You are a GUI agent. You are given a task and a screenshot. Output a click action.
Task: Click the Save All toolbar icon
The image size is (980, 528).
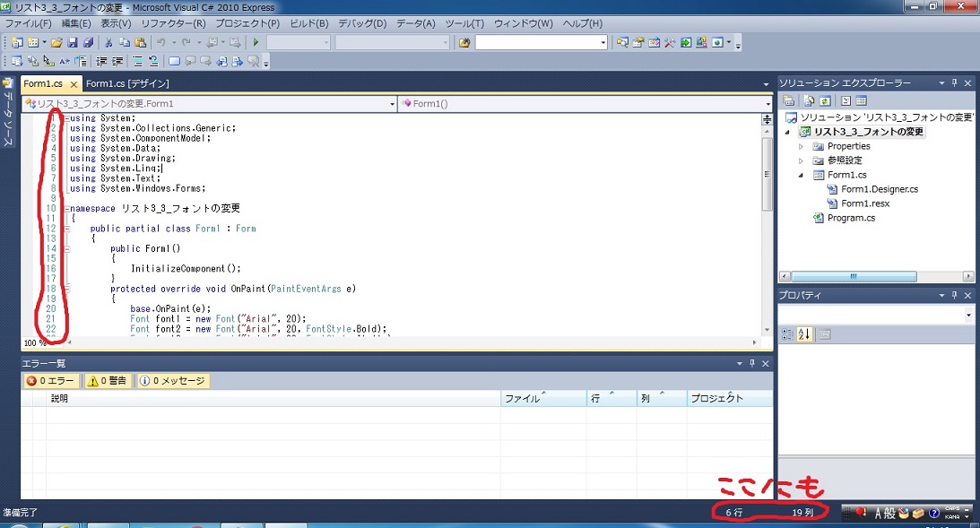click(88, 42)
